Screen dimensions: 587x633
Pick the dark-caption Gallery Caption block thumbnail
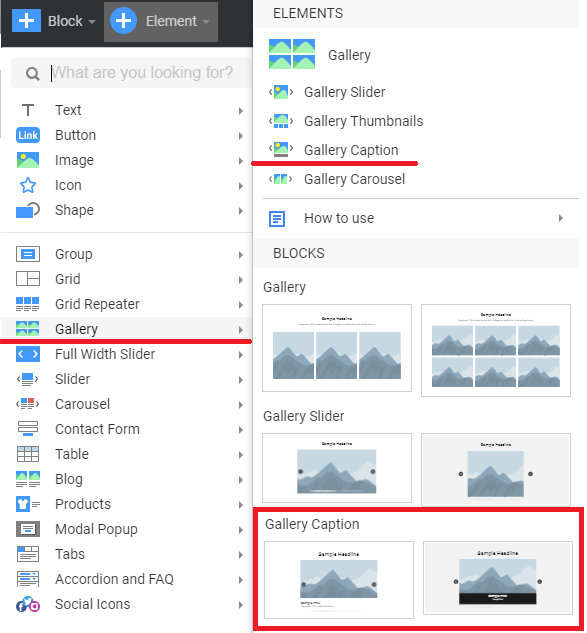click(x=498, y=578)
